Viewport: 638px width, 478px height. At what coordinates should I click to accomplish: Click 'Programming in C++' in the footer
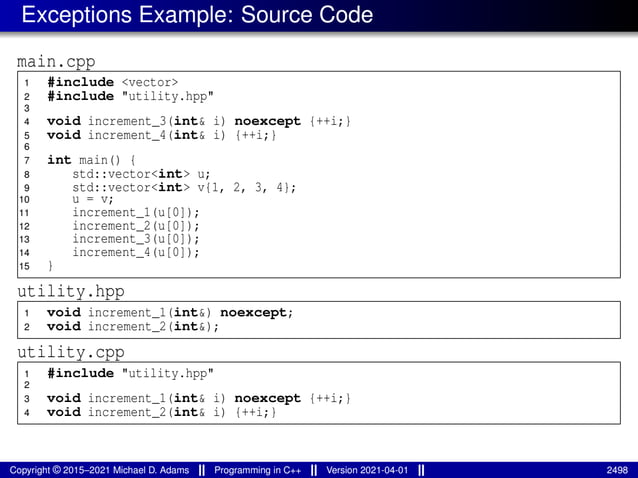(x=258, y=470)
